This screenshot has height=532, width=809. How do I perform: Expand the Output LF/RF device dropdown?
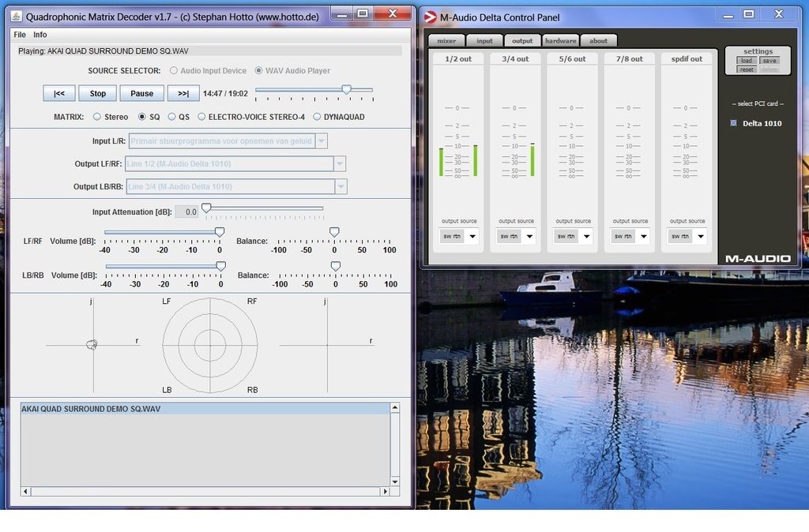[x=340, y=164]
